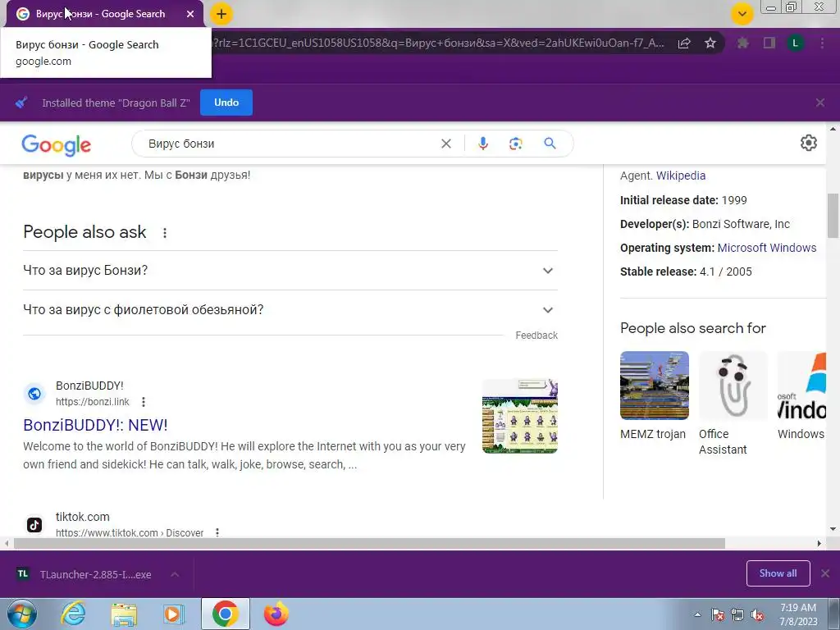The width and height of the screenshot is (840, 630).
Task: Click the Stable release 4.1 / 2005 text
Action: pyautogui.click(x=686, y=272)
